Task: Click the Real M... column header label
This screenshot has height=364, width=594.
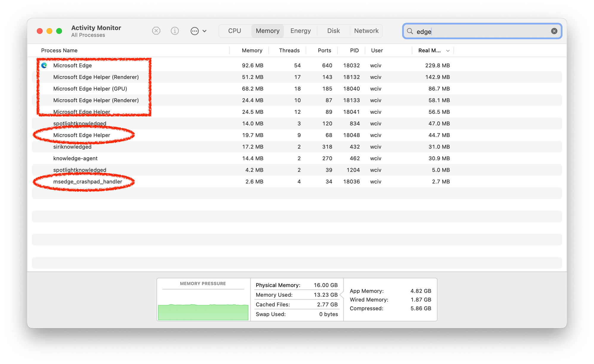Action: tap(429, 50)
